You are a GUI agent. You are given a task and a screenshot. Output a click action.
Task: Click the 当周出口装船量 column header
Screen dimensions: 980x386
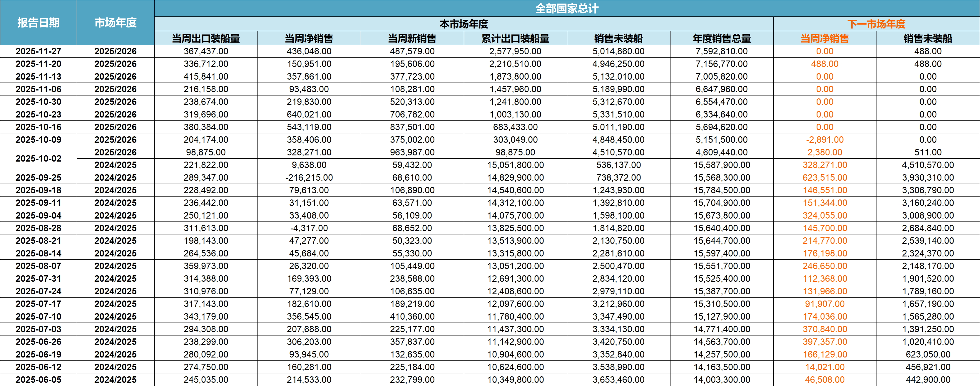tap(206, 38)
